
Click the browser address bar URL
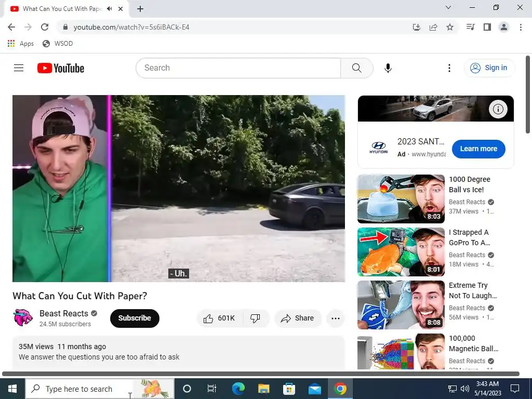131,27
